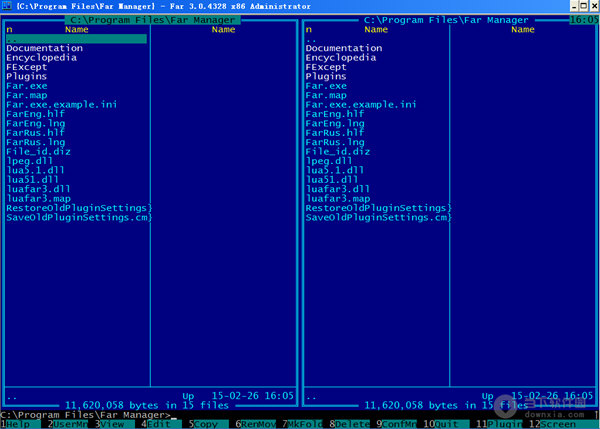Select luafar3.map in the left panel

(x=38, y=198)
